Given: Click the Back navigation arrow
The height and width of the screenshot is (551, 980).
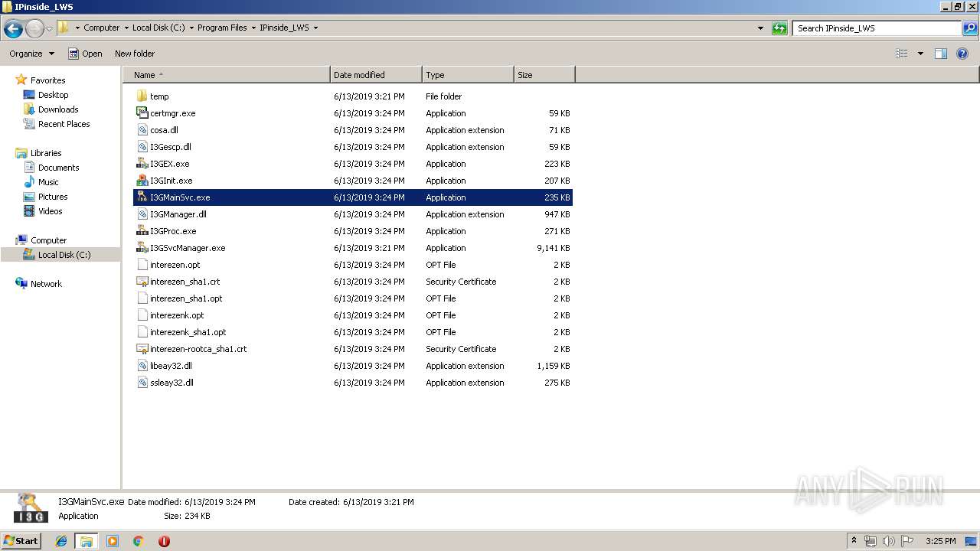Looking at the screenshot, I should (x=13, y=29).
